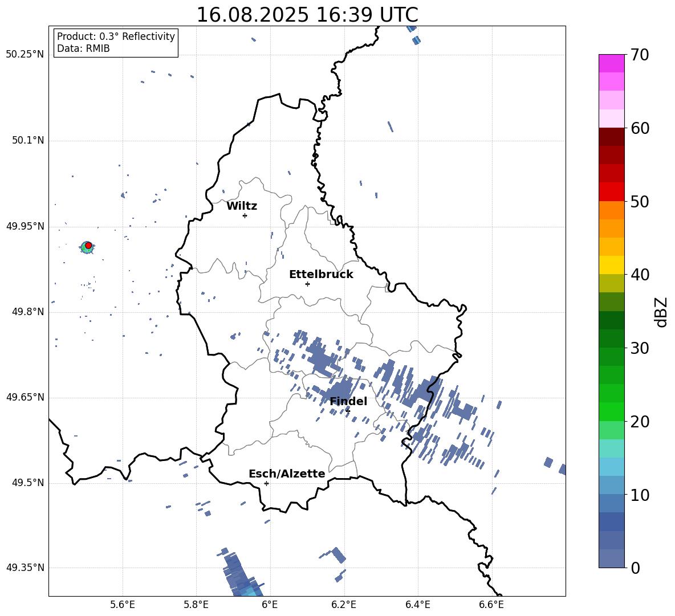The width and height of the screenshot is (675, 616).
Task: Click the Ettelbruck city label
Action: point(321,275)
